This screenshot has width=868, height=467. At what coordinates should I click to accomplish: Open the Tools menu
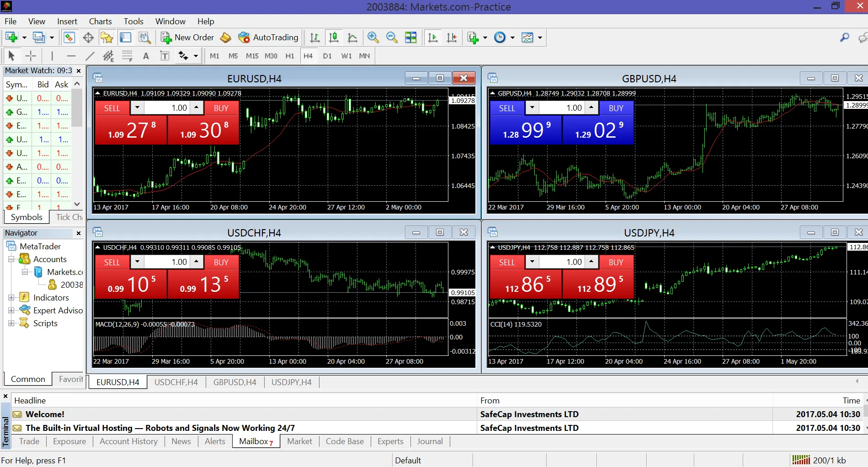pos(133,21)
